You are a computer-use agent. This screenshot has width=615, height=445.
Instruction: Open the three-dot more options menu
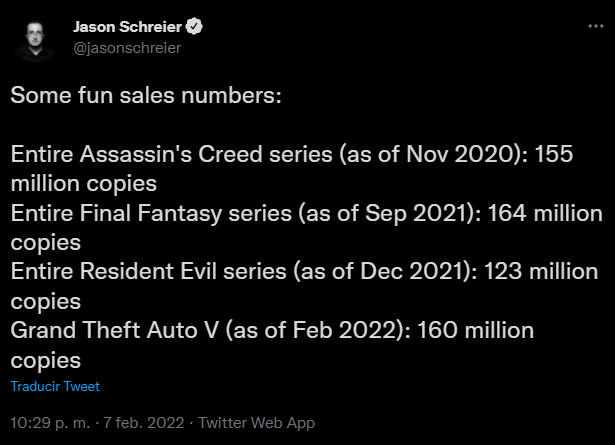point(595,26)
